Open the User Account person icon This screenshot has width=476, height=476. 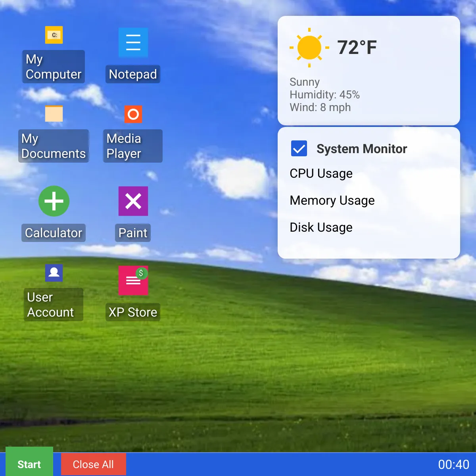54,273
